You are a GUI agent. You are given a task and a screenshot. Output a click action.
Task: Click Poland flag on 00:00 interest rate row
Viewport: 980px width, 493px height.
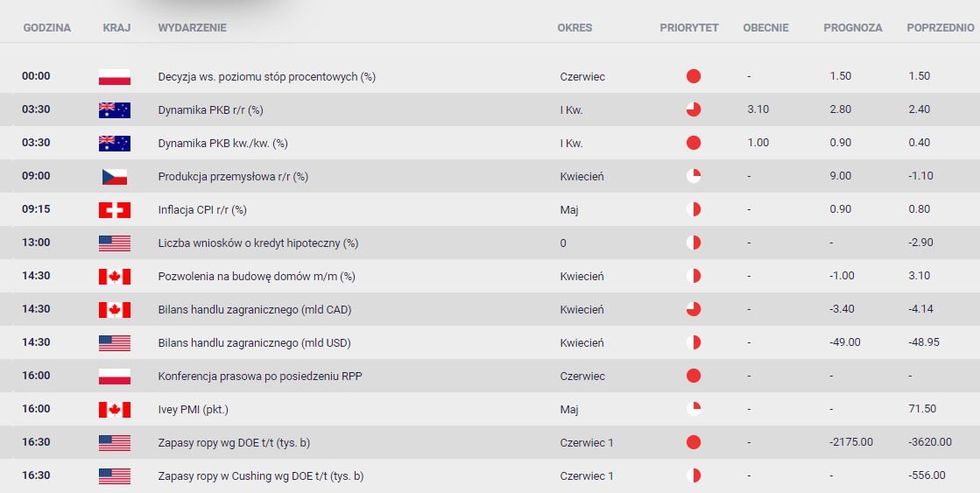pos(115,77)
